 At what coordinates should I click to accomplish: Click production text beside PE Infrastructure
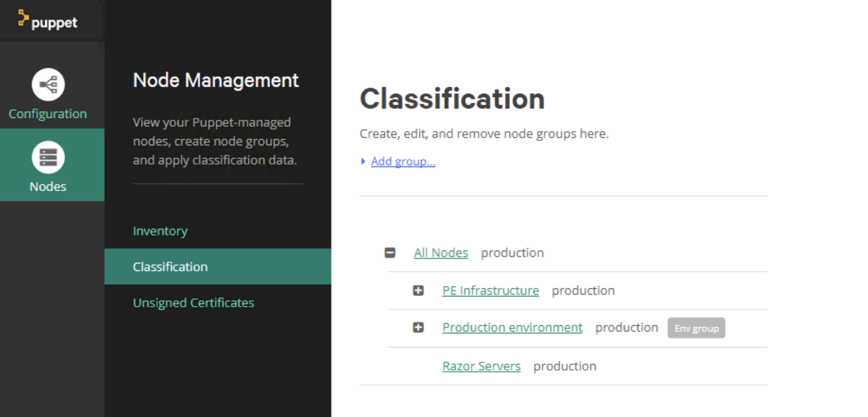583,290
